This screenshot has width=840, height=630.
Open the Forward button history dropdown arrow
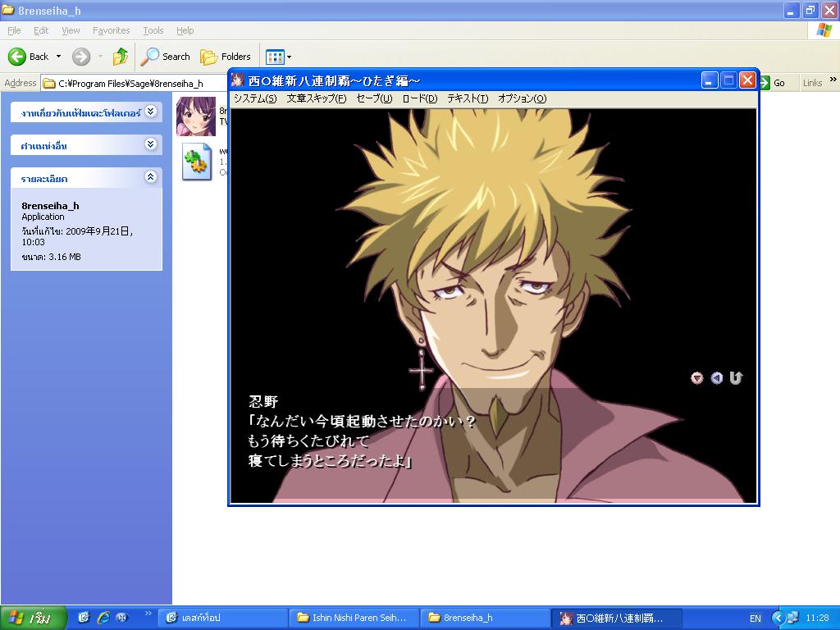99,57
